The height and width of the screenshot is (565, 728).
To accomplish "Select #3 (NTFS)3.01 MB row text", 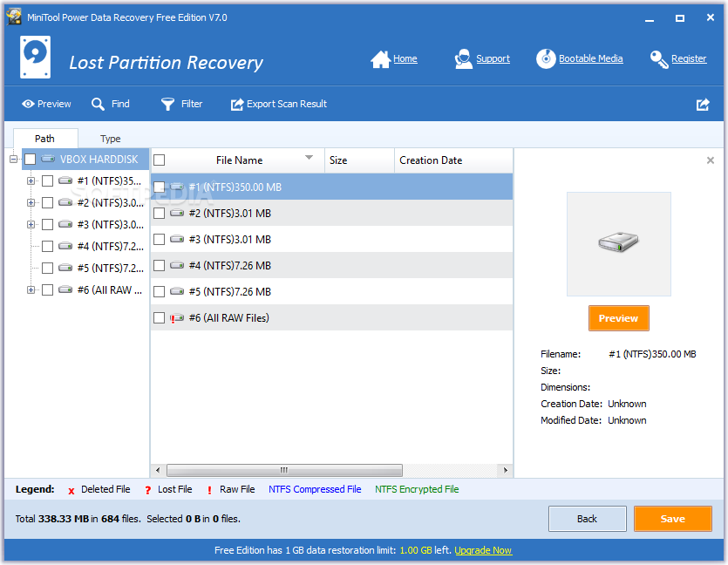I will tap(230, 239).
